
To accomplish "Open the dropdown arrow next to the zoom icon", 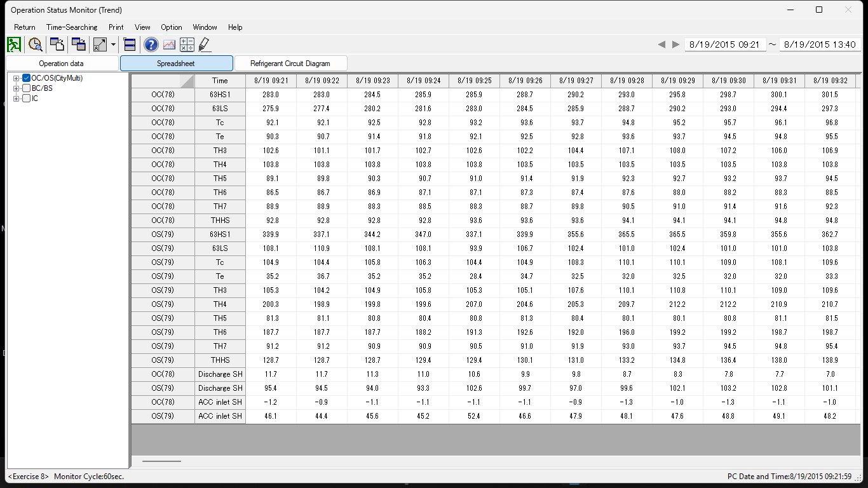I will point(113,44).
